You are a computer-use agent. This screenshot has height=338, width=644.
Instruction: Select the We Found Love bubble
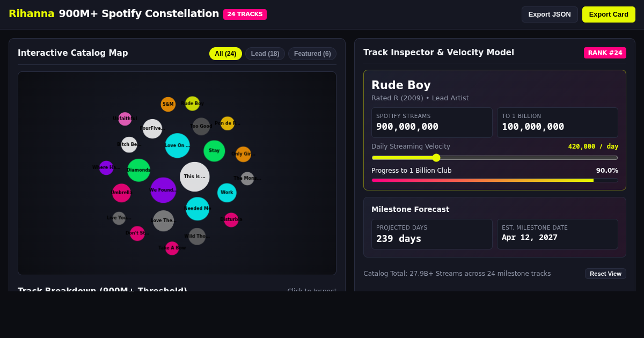coord(163,190)
